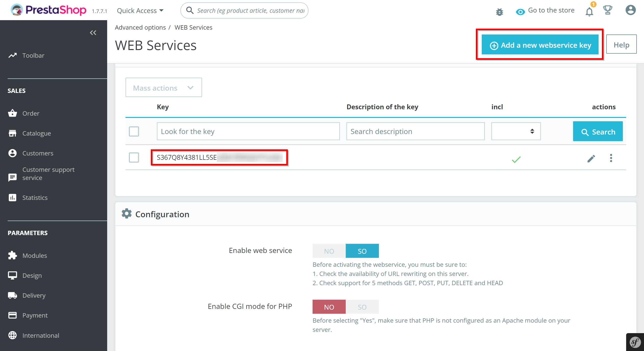The width and height of the screenshot is (644, 351).
Task: Tick the checkbox for key S367Q8Y4381LL5SE
Action: 134,158
